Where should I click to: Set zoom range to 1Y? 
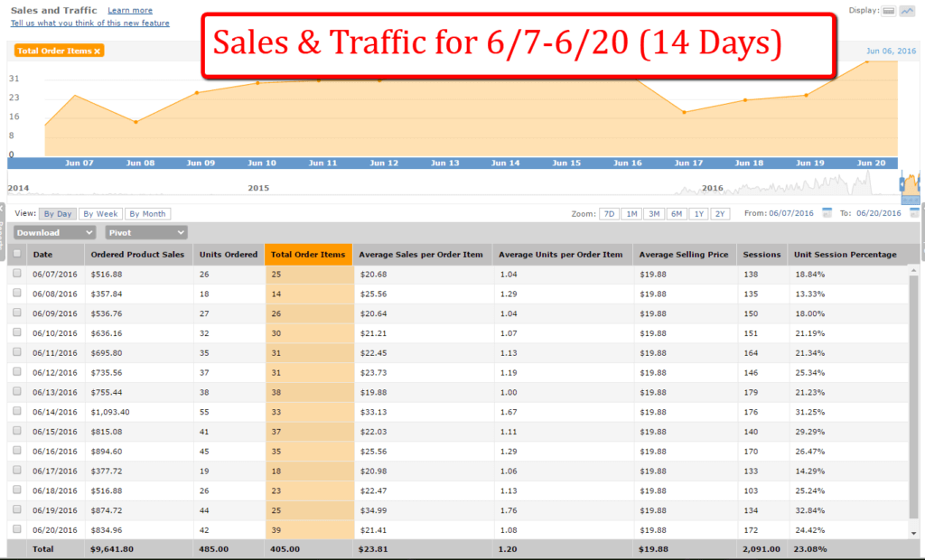pos(697,214)
